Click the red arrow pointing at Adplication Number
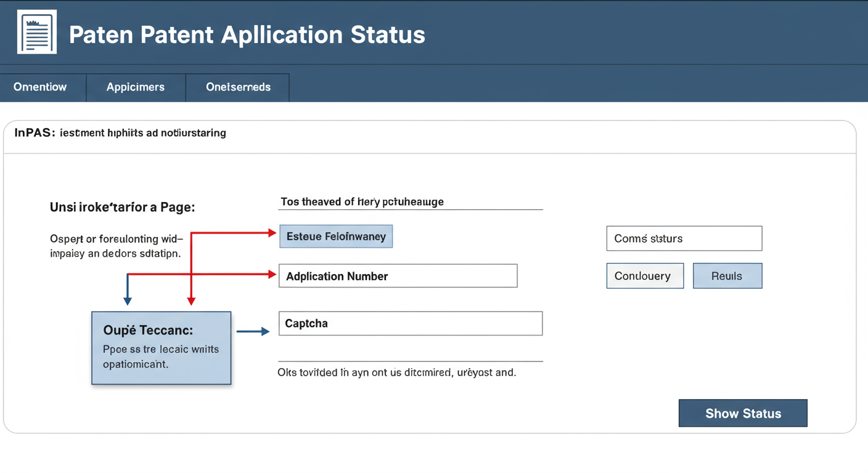The width and height of the screenshot is (868, 473). pos(203,273)
